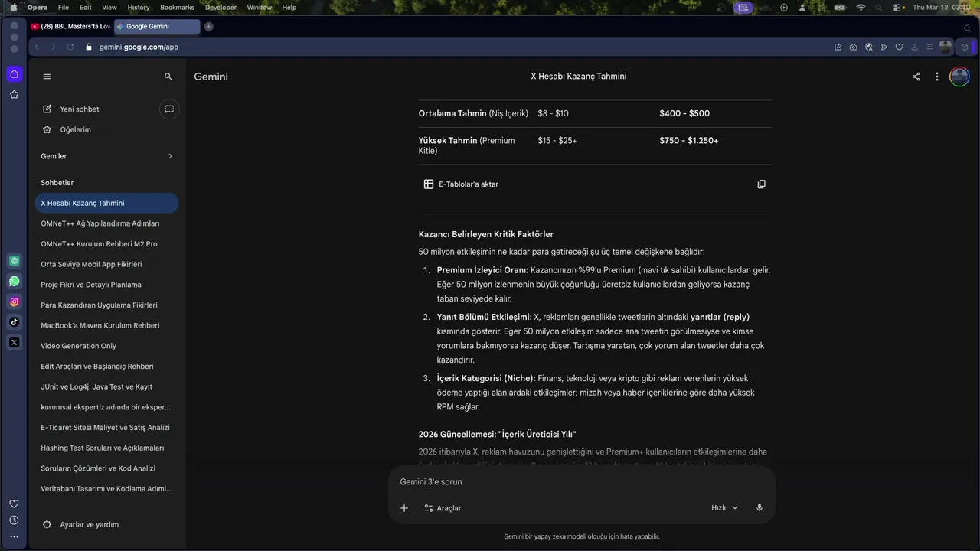
Task: Take a snapshot with the camera icon
Action: pyautogui.click(x=853, y=47)
